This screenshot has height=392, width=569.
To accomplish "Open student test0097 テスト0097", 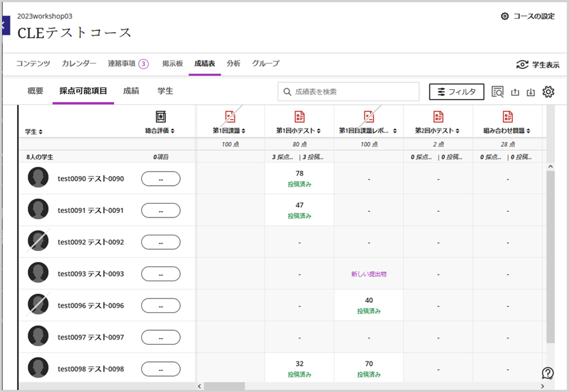I will tap(91, 337).
